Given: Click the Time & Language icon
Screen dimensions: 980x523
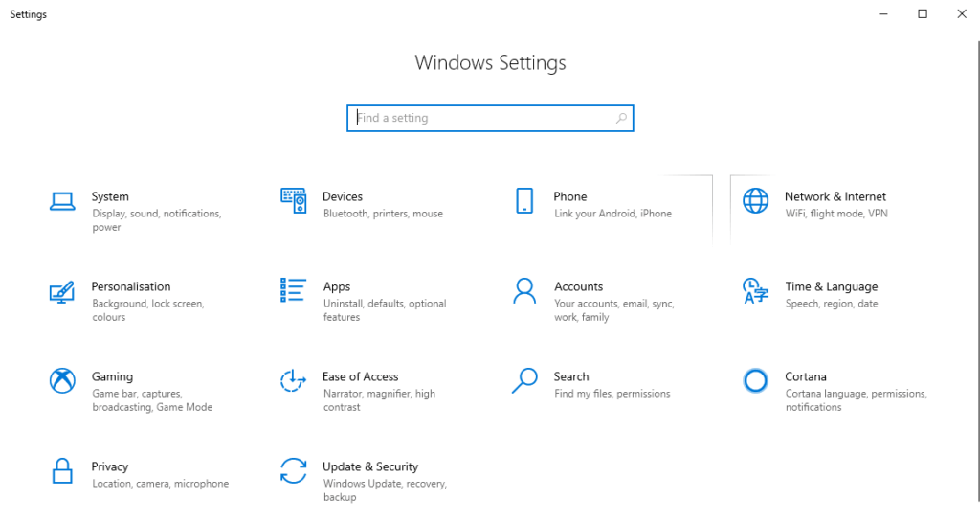Looking at the screenshot, I should click(x=756, y=291).
